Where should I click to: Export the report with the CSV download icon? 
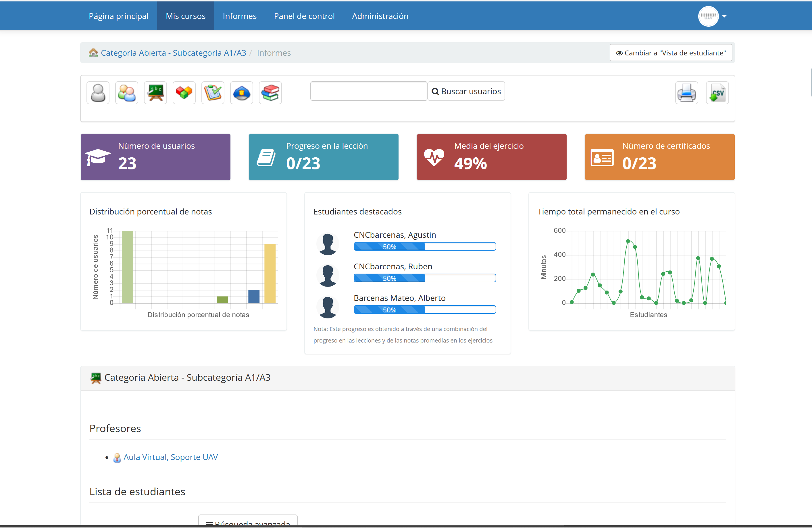(717, 92)
